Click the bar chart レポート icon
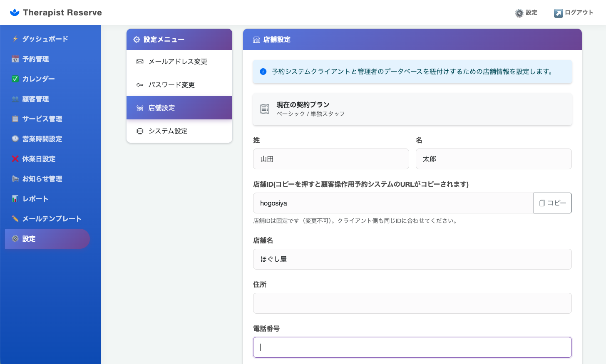 click(x=15, y=199)
